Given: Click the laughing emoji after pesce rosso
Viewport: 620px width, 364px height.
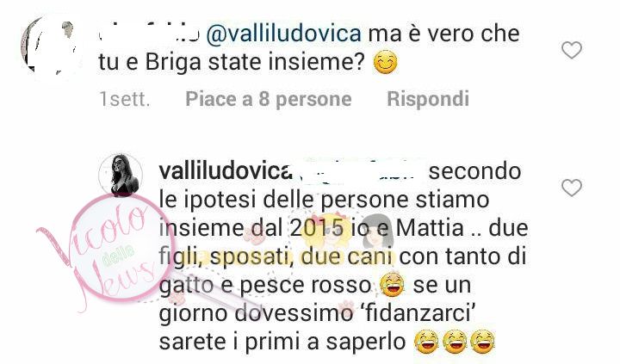Looking at the screenshot, I should click(x=392, y=286).
